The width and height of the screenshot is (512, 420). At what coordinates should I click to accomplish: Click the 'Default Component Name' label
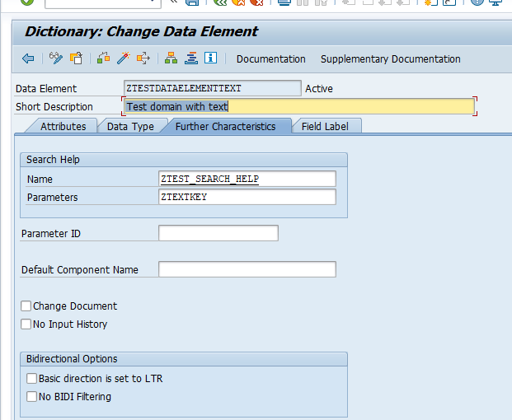coord(80,270)
